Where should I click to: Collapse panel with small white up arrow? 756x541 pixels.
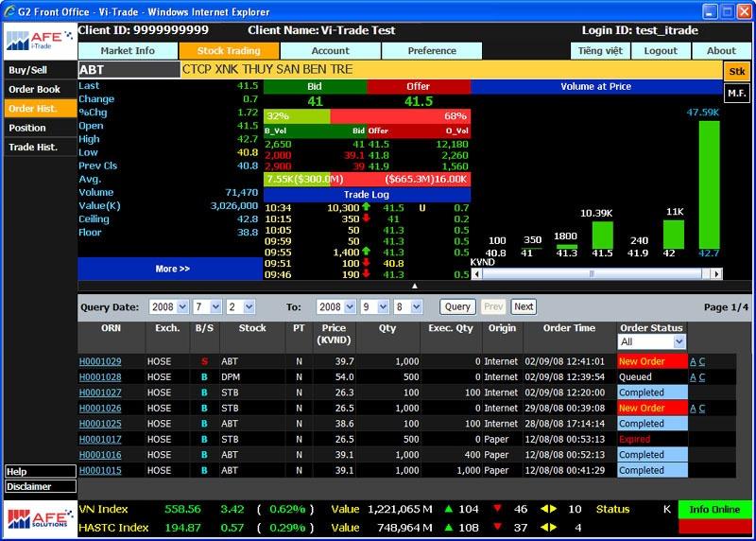[414, 286]
